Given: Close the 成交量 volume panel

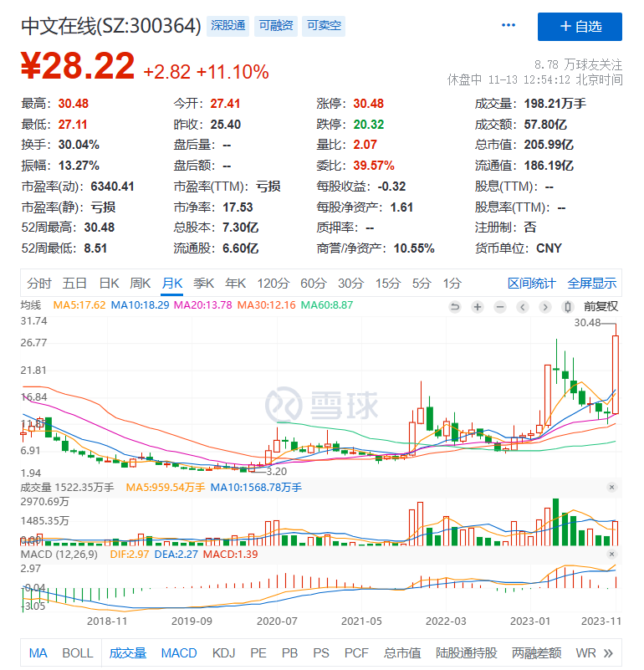Looking at the screenshot, I should click(x=611, y=487).
